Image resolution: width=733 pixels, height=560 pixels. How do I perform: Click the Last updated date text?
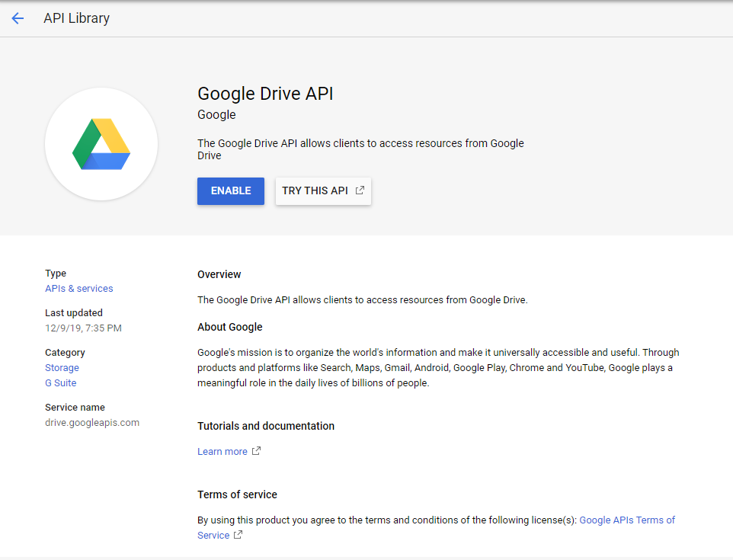[x=83, y=328]
